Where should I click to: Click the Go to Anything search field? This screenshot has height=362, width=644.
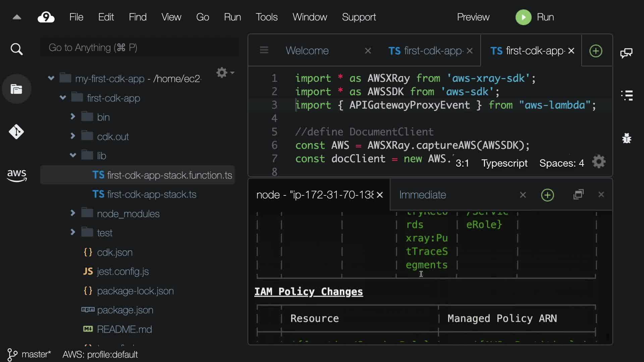click(139, 48)
